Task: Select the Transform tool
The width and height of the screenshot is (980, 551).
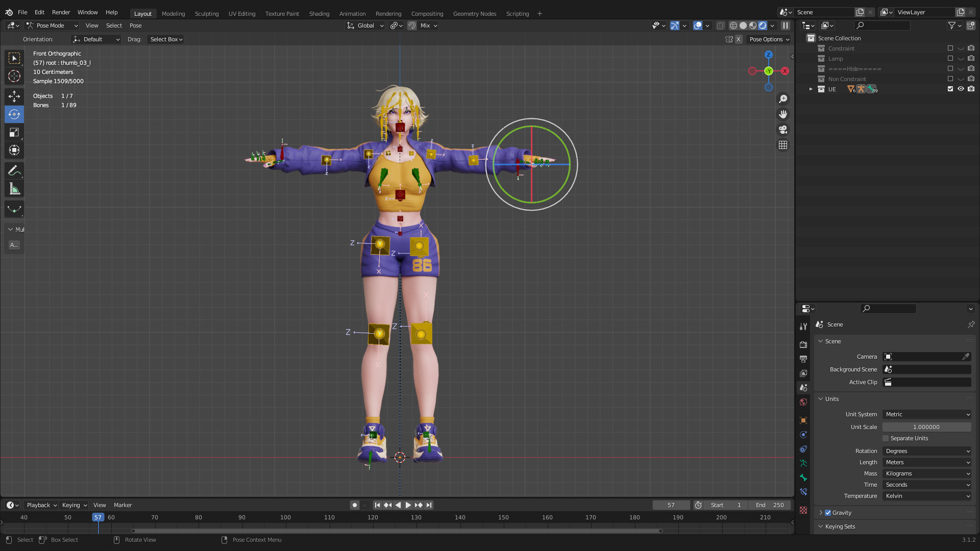Action: point(14,151)
